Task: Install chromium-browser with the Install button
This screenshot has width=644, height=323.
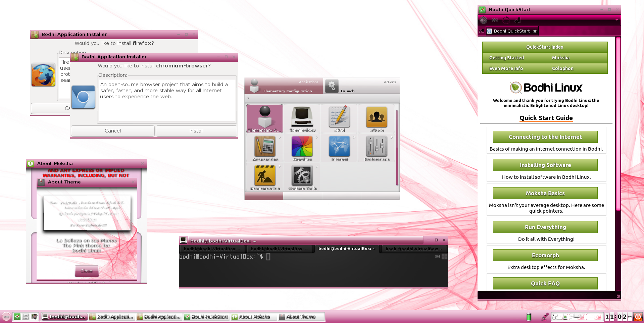Action: [x=196, y=131]
